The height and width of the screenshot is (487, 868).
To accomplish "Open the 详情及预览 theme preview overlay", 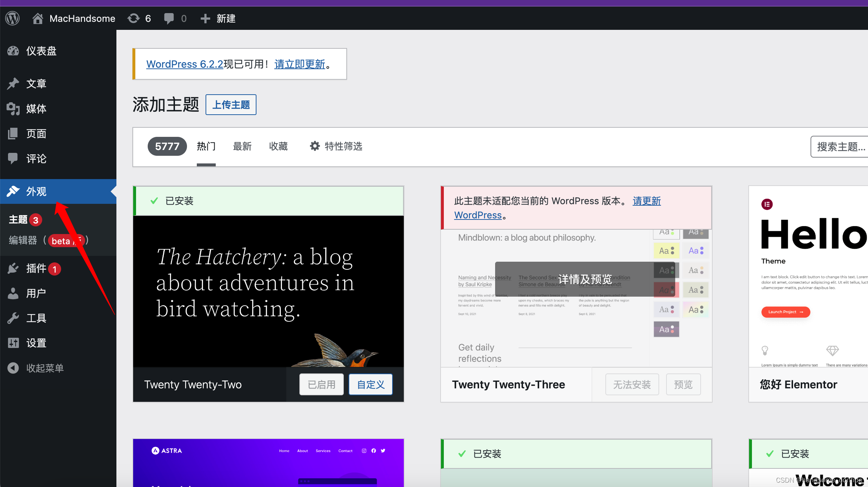I will tap(585, 279).
